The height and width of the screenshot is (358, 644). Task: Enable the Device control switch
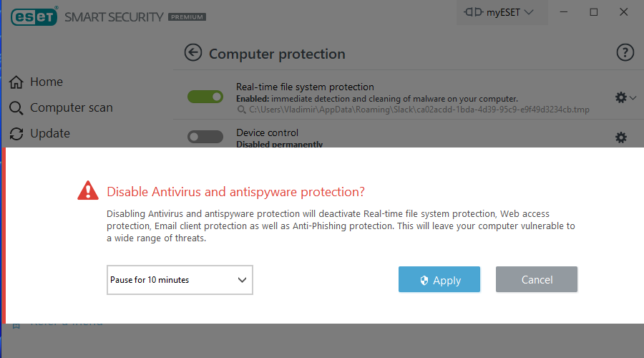click(x=205, y=137)
